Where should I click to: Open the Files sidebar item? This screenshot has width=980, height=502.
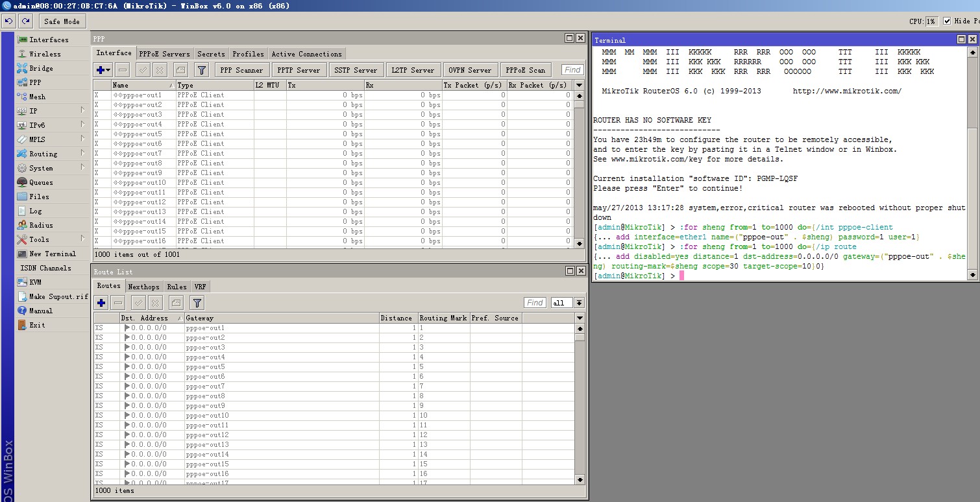[39, 197]
